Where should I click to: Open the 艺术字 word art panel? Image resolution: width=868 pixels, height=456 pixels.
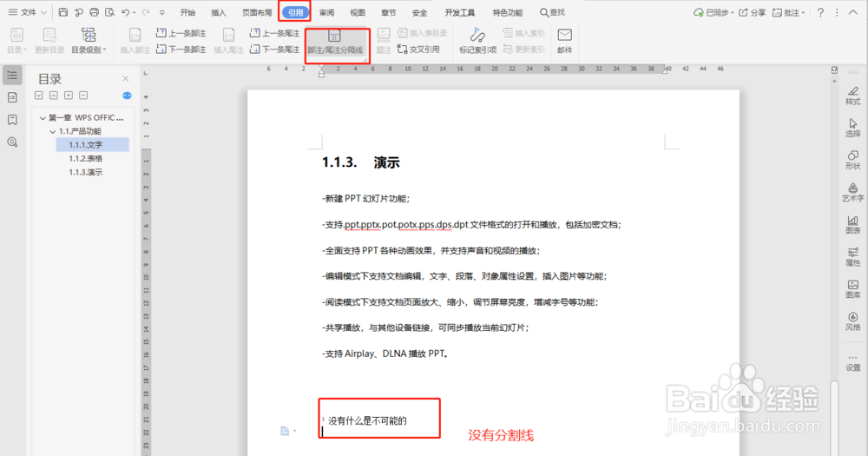tap(853, 192)
